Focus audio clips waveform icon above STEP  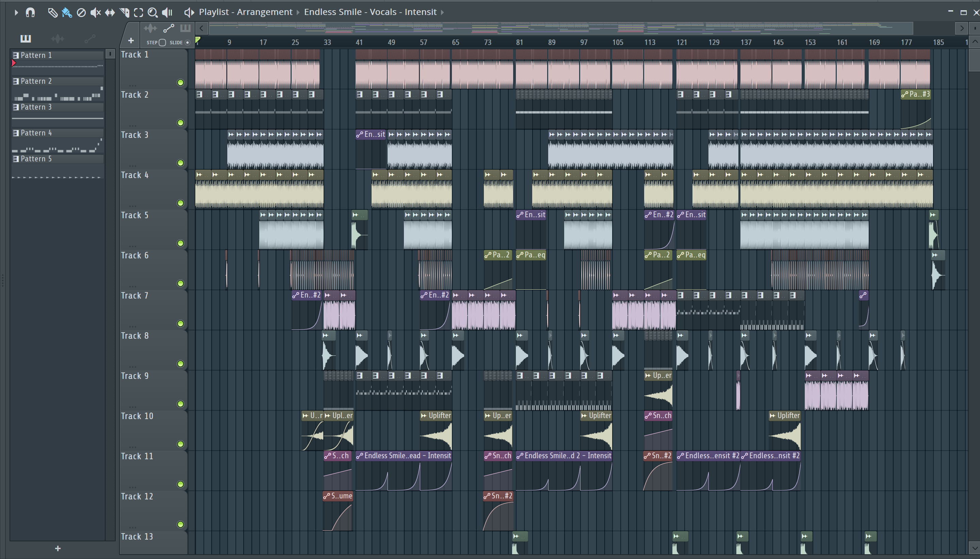[150, 28]
